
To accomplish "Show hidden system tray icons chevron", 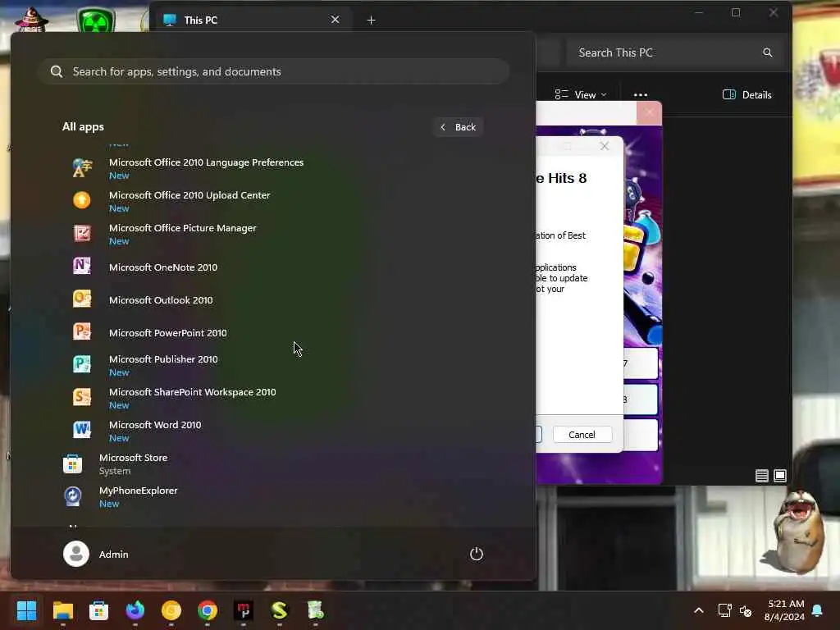I will 699,610.
